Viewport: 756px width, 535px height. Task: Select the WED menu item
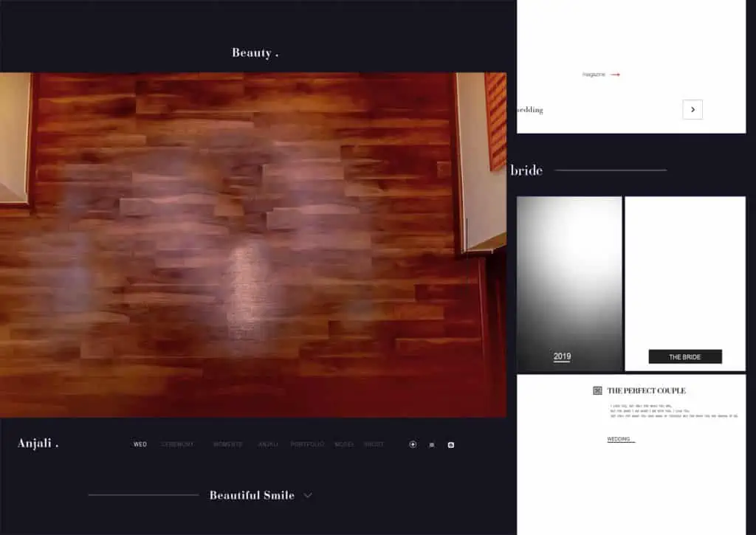140,444
